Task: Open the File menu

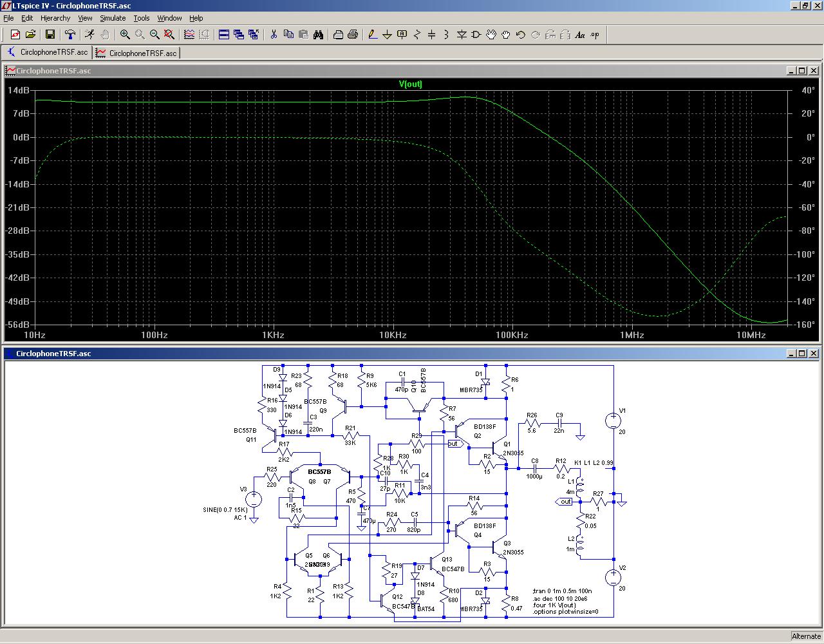Action: click(8, 18)
